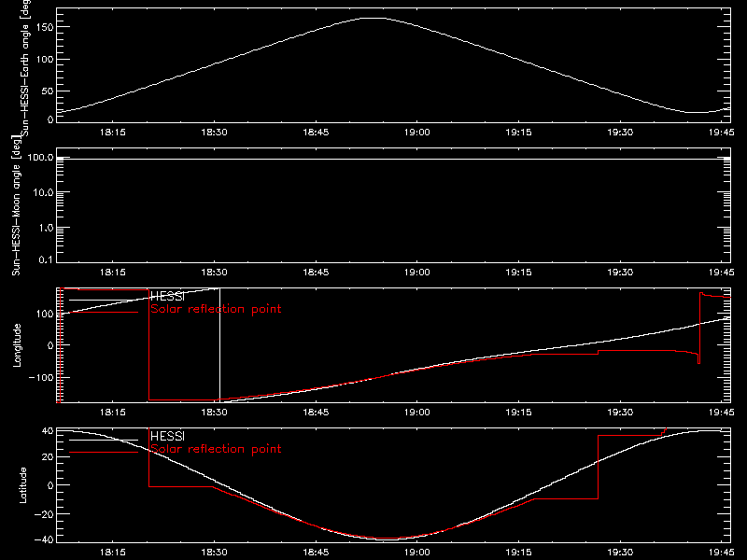Click 19:45 label under the Longitude plot
This screenshot has width=747, height=560.
721,413
